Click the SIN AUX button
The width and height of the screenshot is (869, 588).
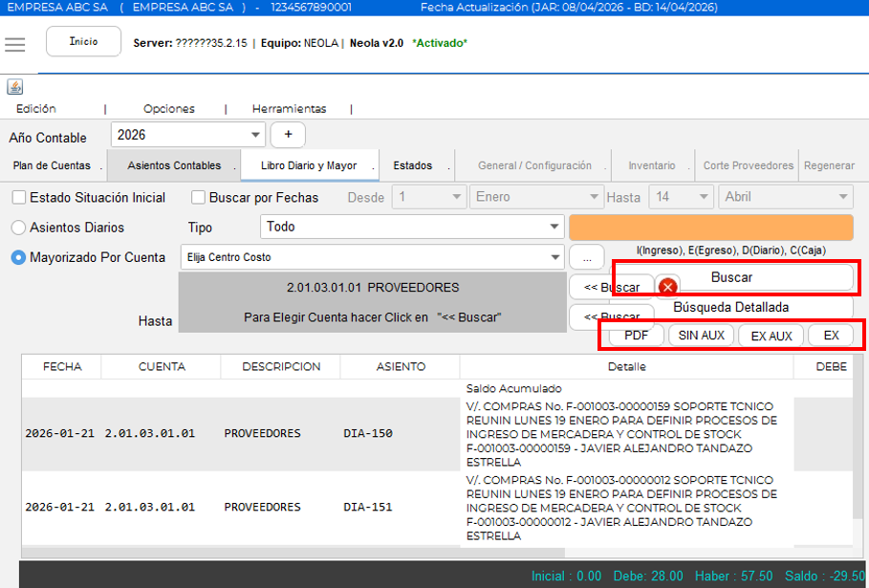701,336
